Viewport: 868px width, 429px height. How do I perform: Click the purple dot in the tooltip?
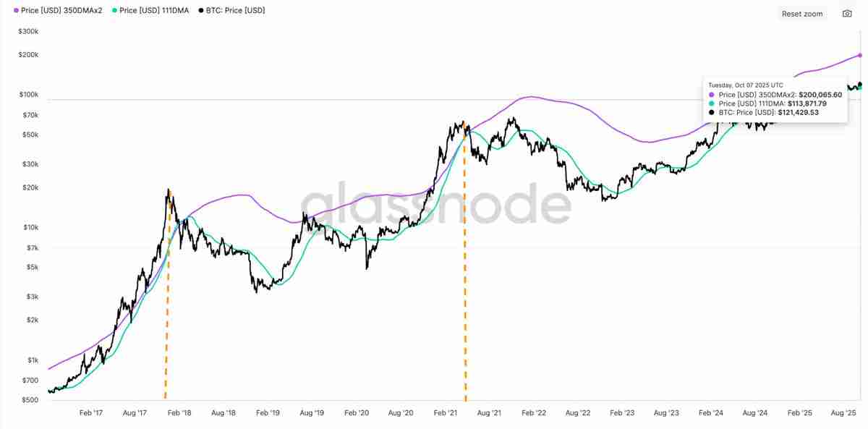[712, 95]
